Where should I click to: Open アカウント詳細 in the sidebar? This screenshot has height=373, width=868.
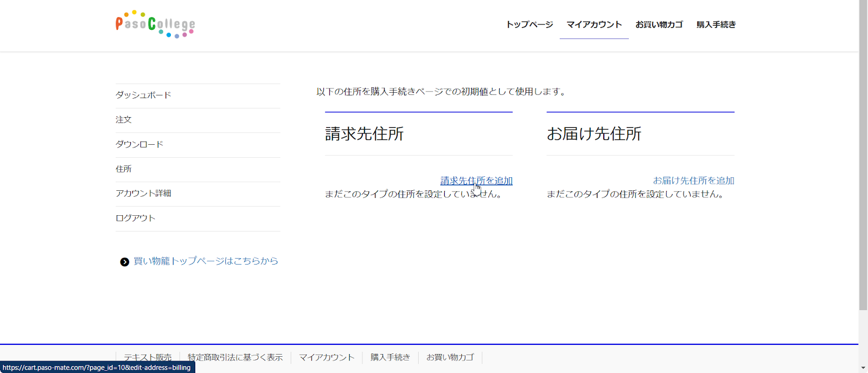tap(143, 193)
